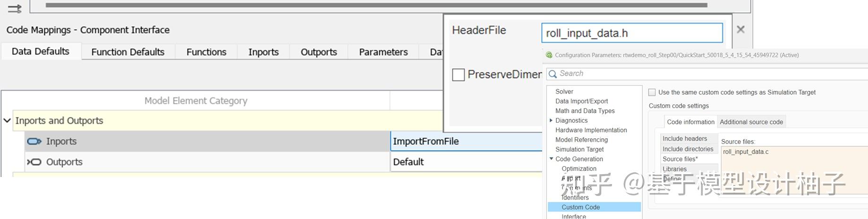Click the Configuration Parameters gear icon
This screenshot has height=219, width=868.
point(549,55)
